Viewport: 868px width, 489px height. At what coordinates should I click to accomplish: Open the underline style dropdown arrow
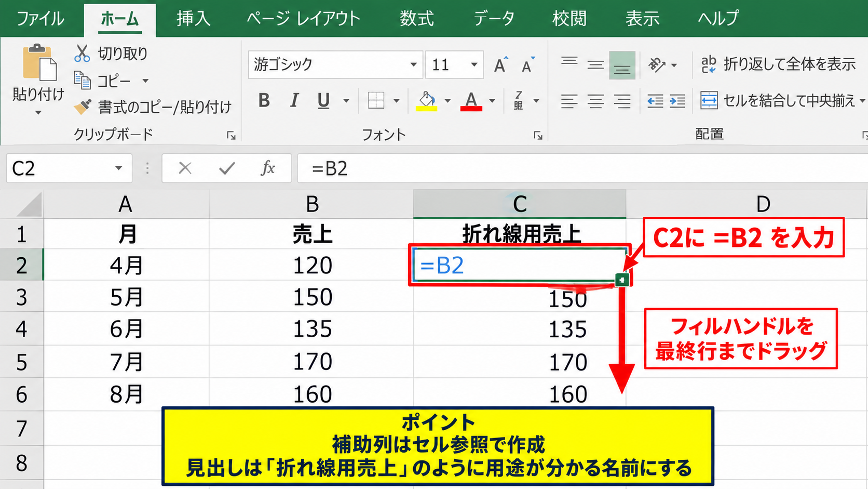[346, 101]
